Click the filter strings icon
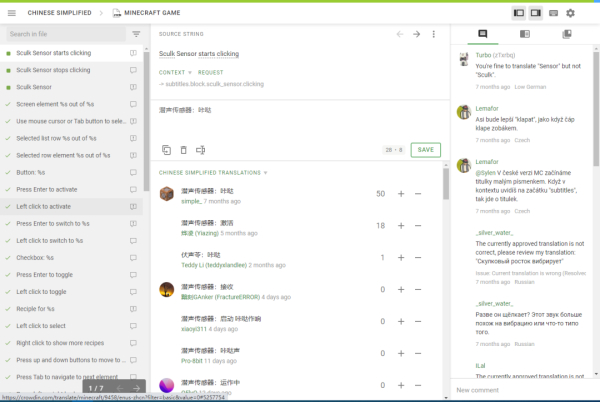The height and width of the screenshot is (402, 600). click(x=136, y=34)
